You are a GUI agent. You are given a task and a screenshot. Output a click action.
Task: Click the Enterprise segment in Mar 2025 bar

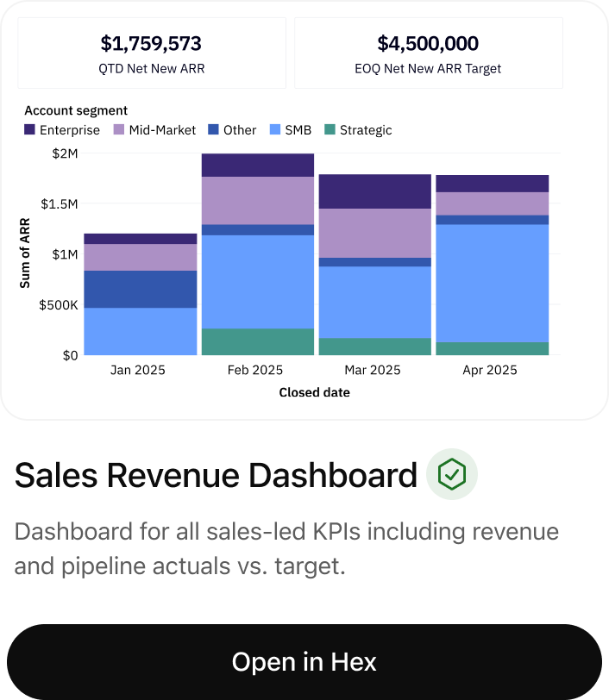tap(375, 191)
